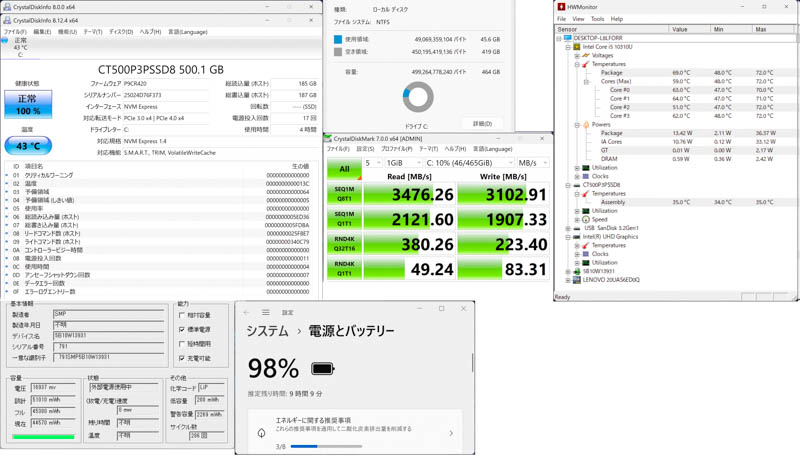The width and height of the screenshot is (800, 459).
Task: Click the battery icon beside 98%
Action: click(322, 368)
